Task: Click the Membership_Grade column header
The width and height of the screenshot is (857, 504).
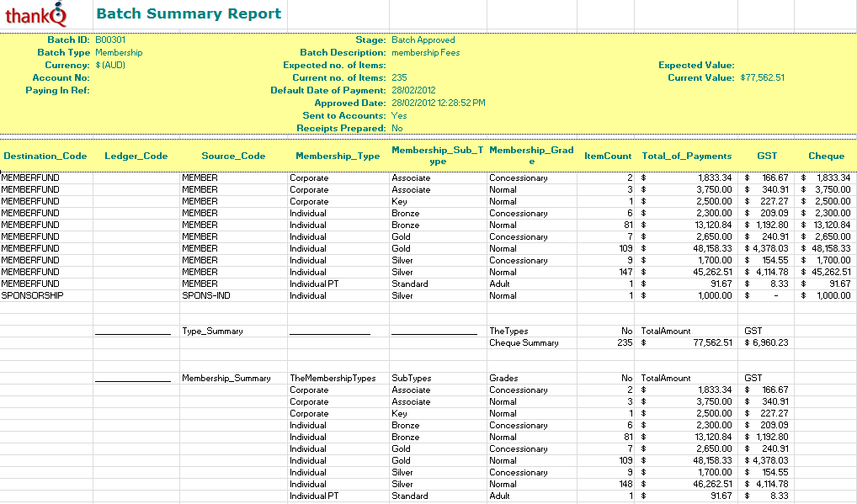Action: tap(531, 156)
